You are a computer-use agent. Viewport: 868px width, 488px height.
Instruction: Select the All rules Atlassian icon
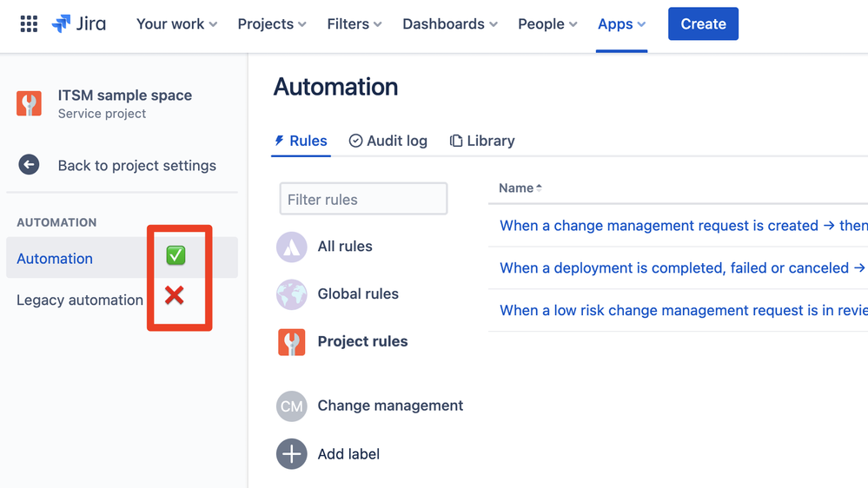[292, 247]
